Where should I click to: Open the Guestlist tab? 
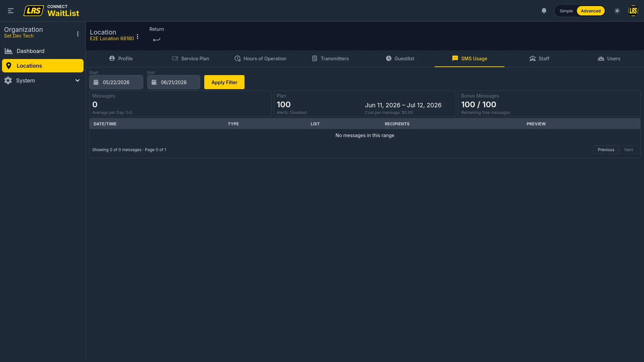(x=400, y=59)
